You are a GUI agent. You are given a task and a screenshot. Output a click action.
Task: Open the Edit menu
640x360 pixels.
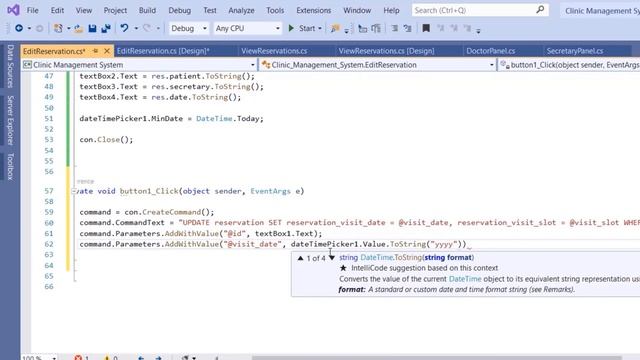pos(57,10)
